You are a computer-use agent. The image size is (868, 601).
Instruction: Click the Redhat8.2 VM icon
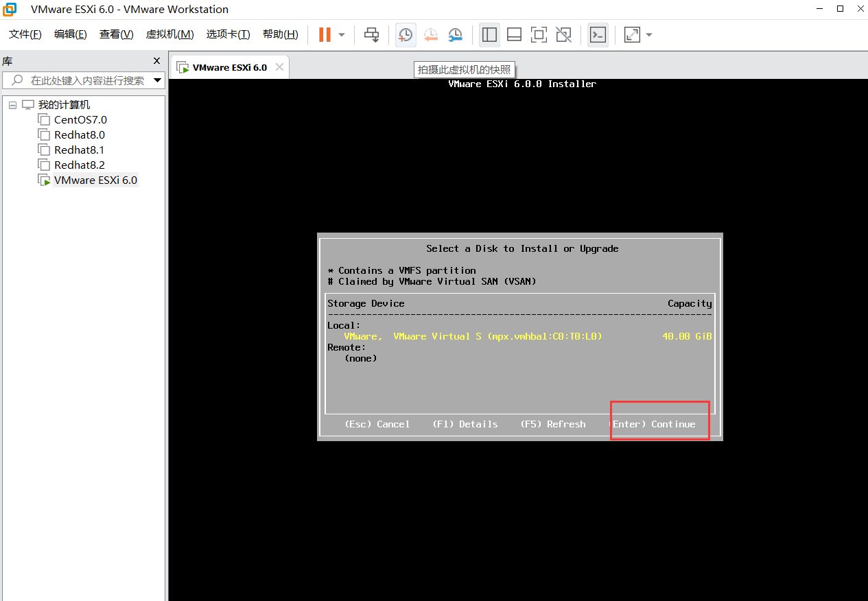coord(44,165)
